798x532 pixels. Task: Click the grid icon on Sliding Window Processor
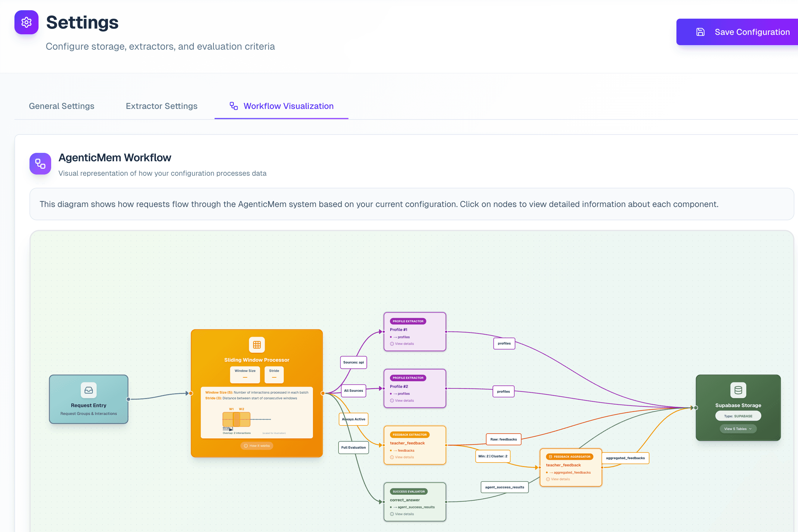tap(257, 345)
